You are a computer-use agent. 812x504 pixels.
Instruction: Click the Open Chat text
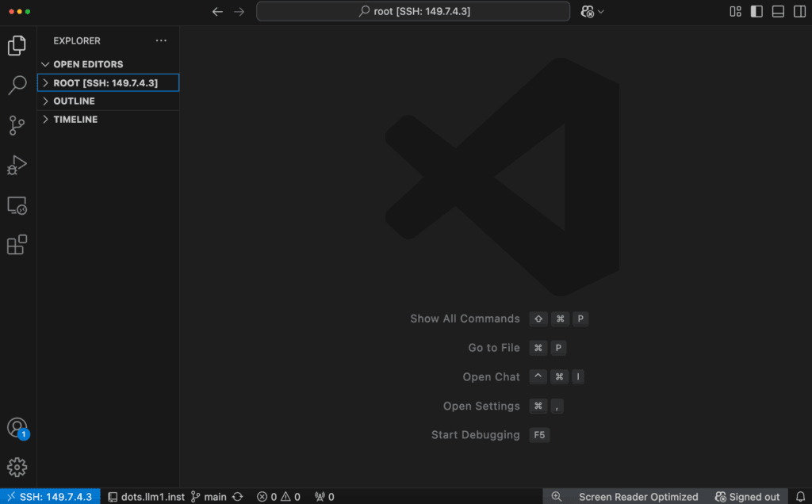492,376
